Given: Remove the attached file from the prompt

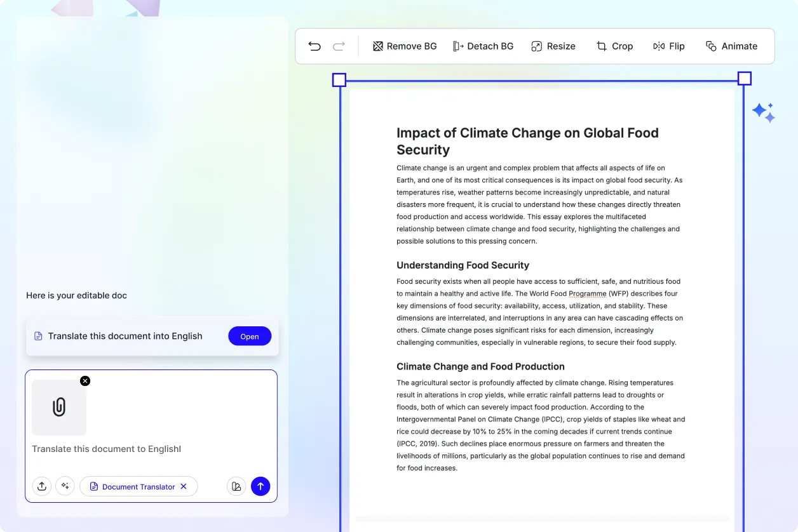Looking at the screenshot, I should 85,381.
